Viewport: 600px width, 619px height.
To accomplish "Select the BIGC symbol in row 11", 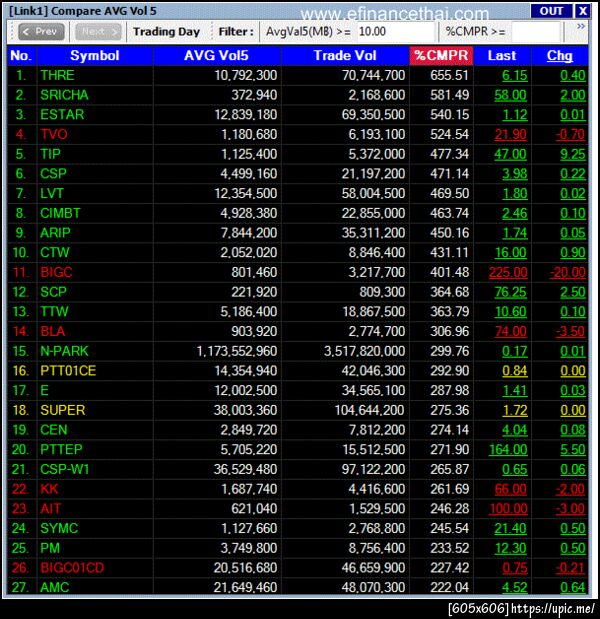I will coord(56,272).
